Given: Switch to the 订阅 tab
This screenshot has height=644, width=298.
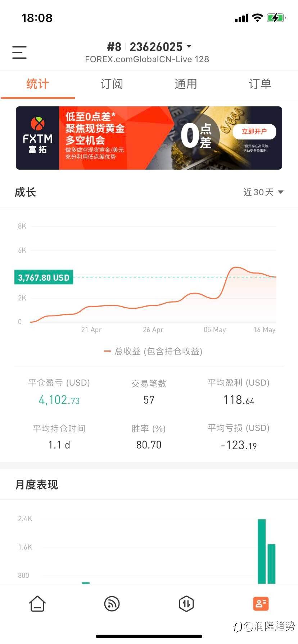Looking at the screenshot, I should [112, 84].
